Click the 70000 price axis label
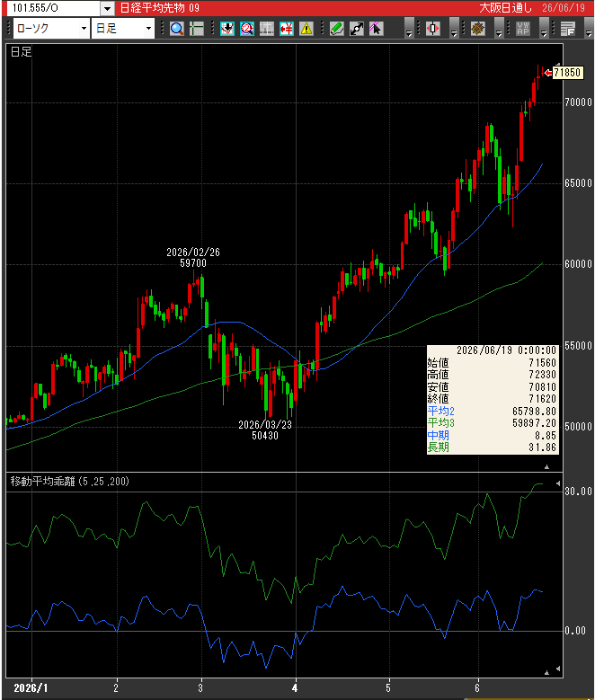 tap(578, 102)
